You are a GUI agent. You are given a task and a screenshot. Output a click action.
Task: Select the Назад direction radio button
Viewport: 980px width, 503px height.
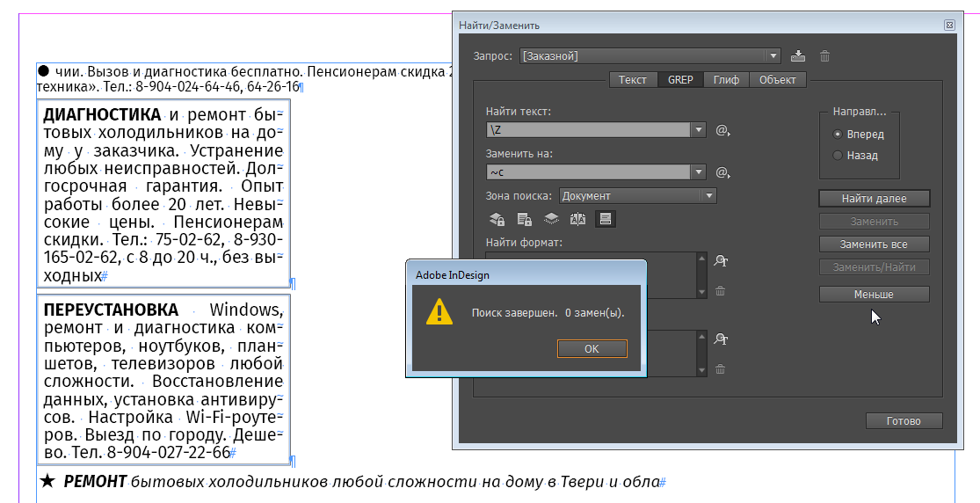pos(837,156)
